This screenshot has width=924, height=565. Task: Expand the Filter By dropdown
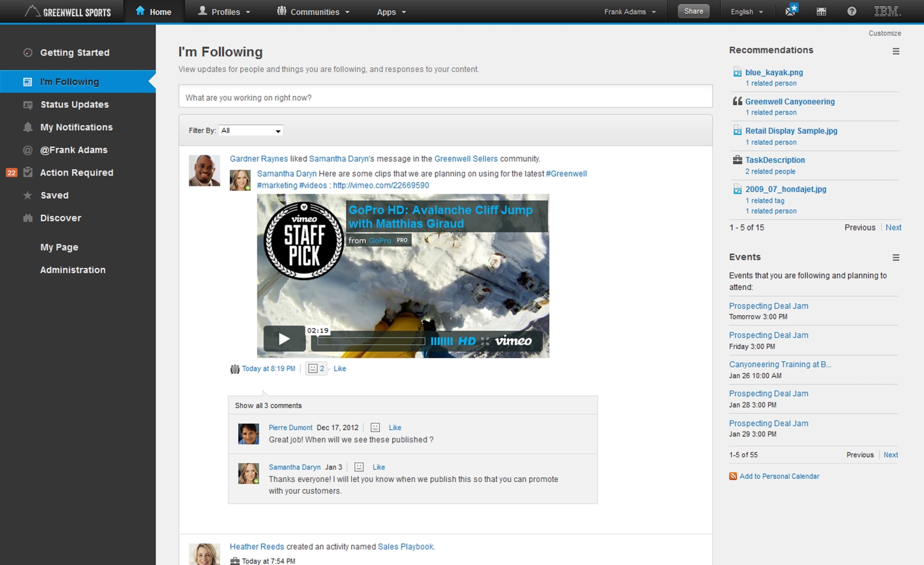click(251, 131)
